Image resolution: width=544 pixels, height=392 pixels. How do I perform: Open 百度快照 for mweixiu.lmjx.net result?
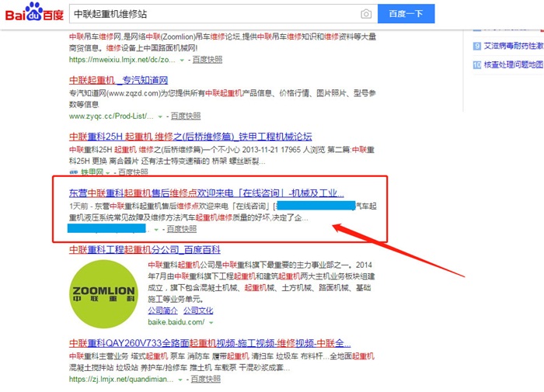(x=207, y=60)
